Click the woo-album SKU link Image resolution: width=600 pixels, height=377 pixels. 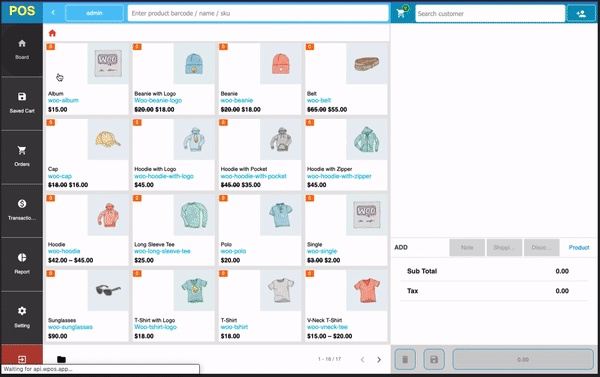63,100
